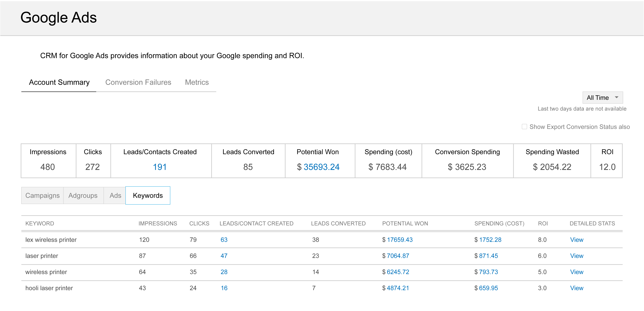The image size is (644, 311).
Task: Select the lex wireless printer keyword
Action: pos(51,240)
